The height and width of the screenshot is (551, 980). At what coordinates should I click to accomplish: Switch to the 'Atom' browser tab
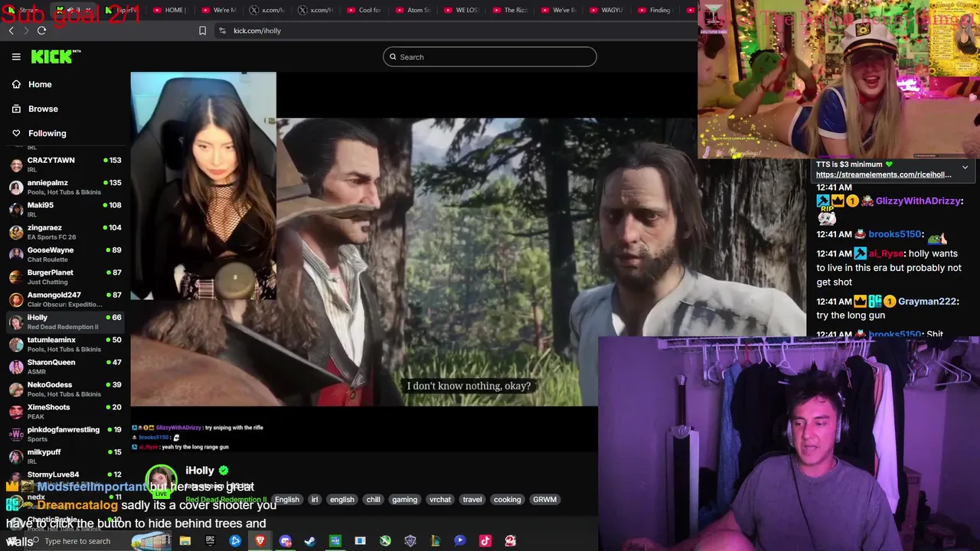(x=412, y=10)
